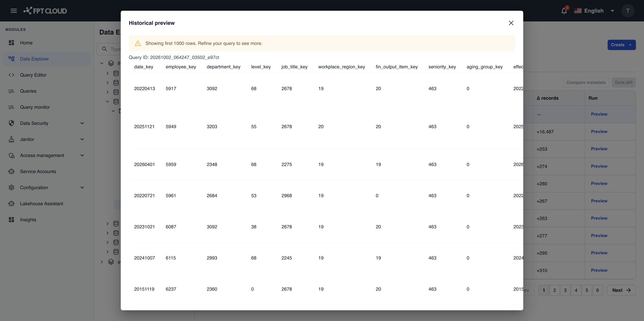Click the Next page button
Screen dimensions: 644x321
pyautogui.click(x=621, y=290)
